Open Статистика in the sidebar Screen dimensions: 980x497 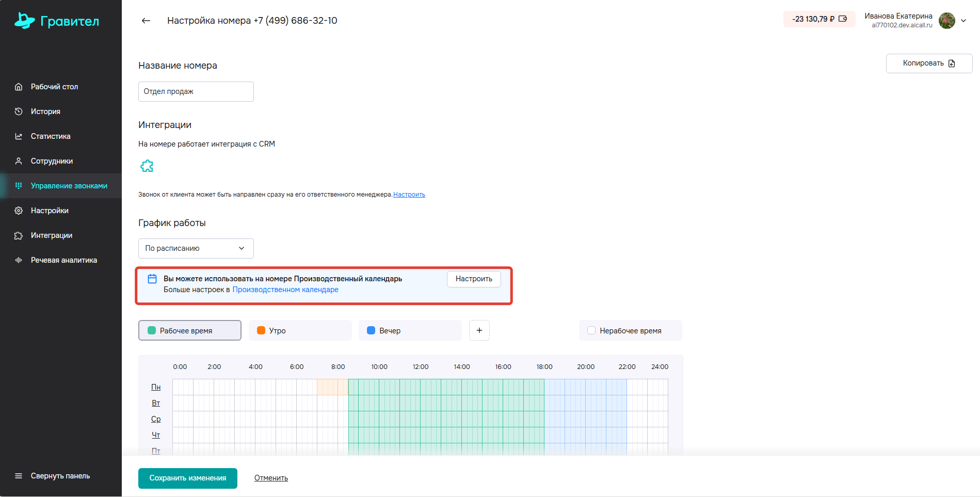(x=51, y=136)
